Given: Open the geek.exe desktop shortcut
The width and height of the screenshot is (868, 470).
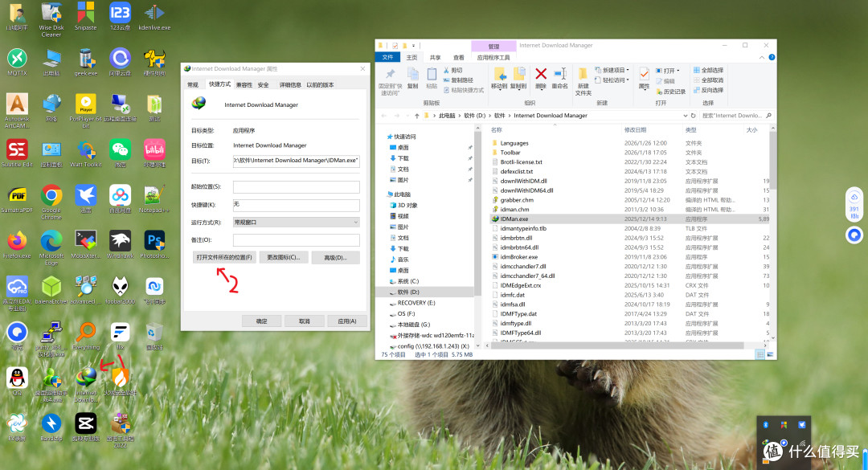Looking at the screenshot, I should (85, 61).
